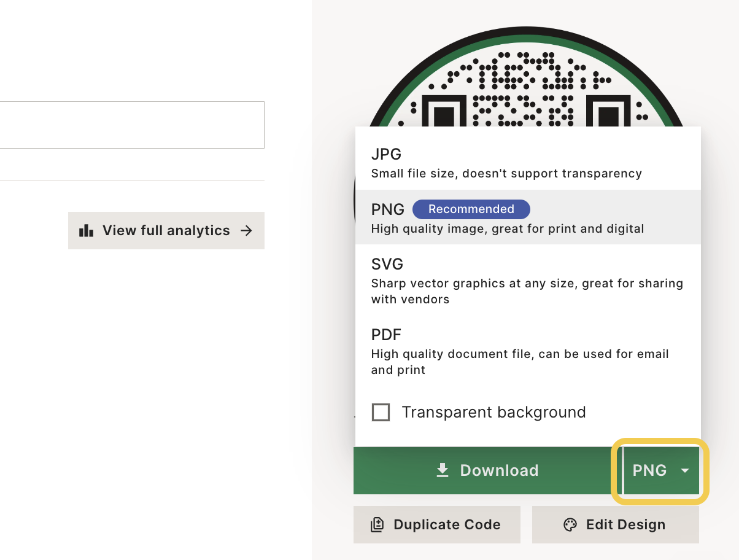Enable the Transparent background checkbox
Screen dimensions: 739x560
click(381, 412)
